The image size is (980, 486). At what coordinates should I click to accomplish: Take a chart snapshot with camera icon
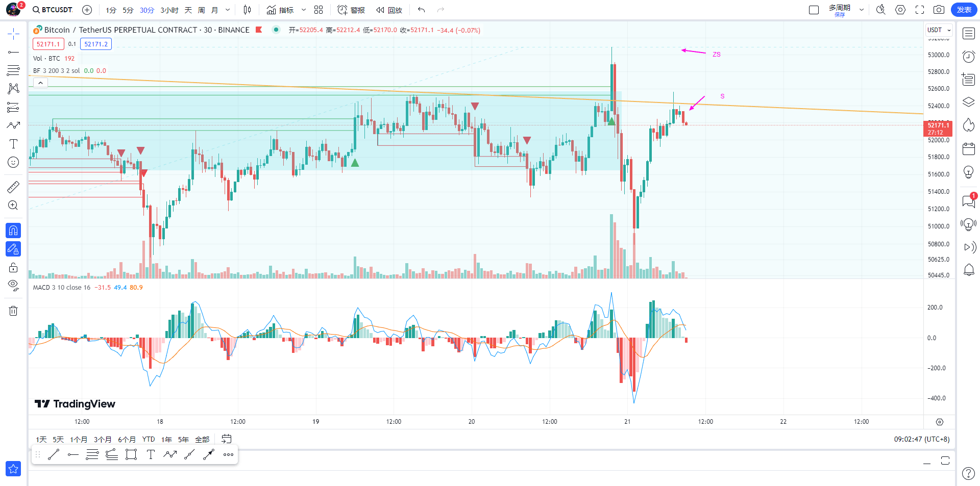(x=939, y=10)
